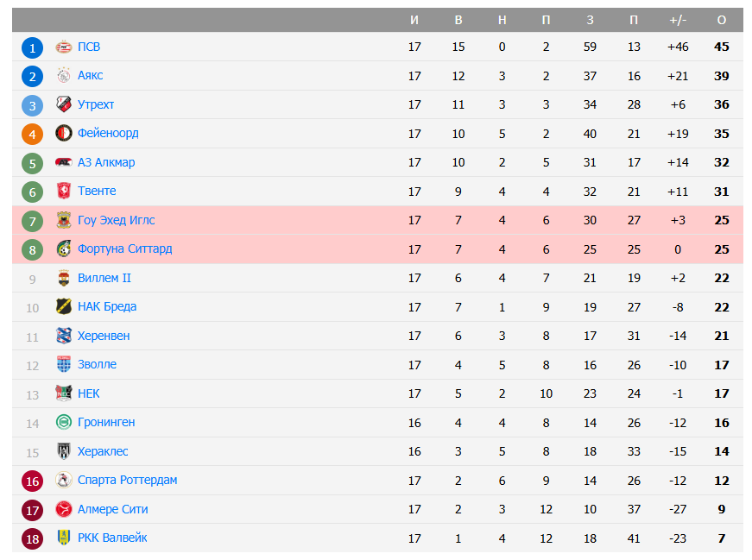Open the АЗ Алкмар team link
Image resolution: width=752 pixels, height=560 pixels.
pyautogui.click(x=106, y=162)
